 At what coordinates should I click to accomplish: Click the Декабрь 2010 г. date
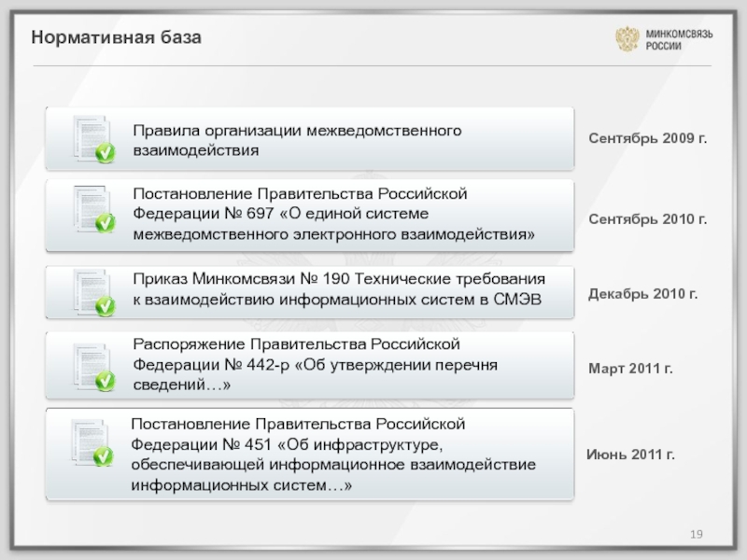click(x=642, y=294)
